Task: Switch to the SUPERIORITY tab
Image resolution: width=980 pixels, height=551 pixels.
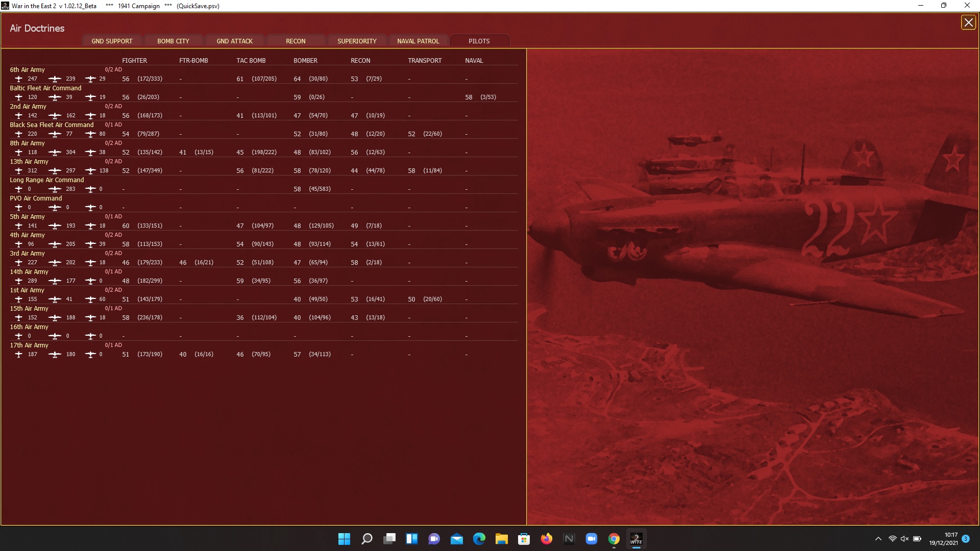Action: (357, 41)
